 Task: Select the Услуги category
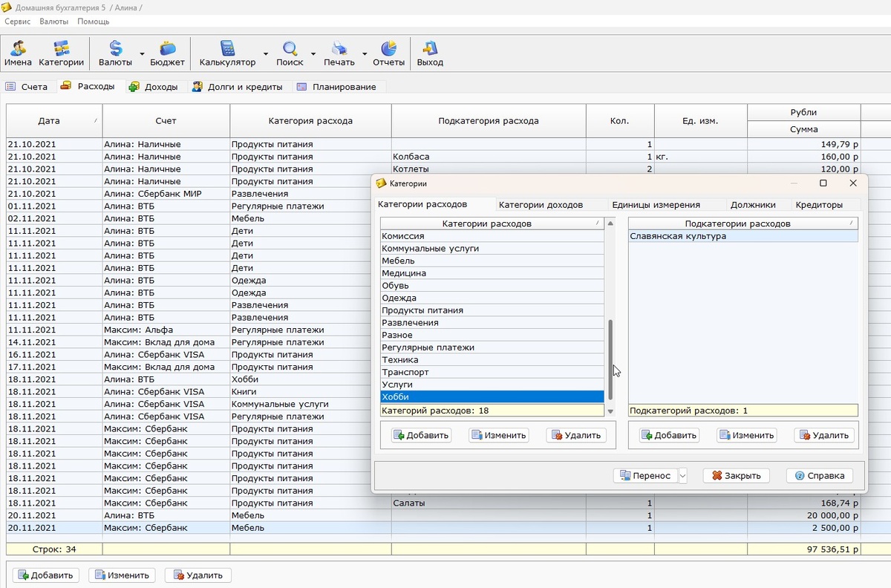pos(492,385)
